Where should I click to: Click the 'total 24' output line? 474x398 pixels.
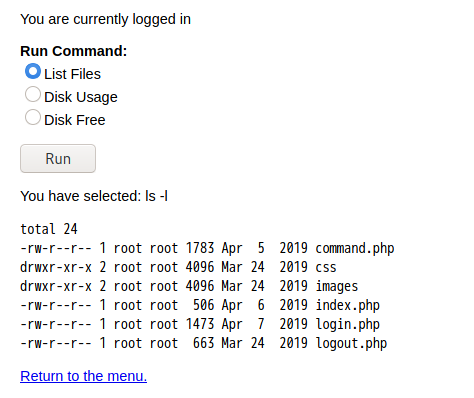[x=49, y=229]
